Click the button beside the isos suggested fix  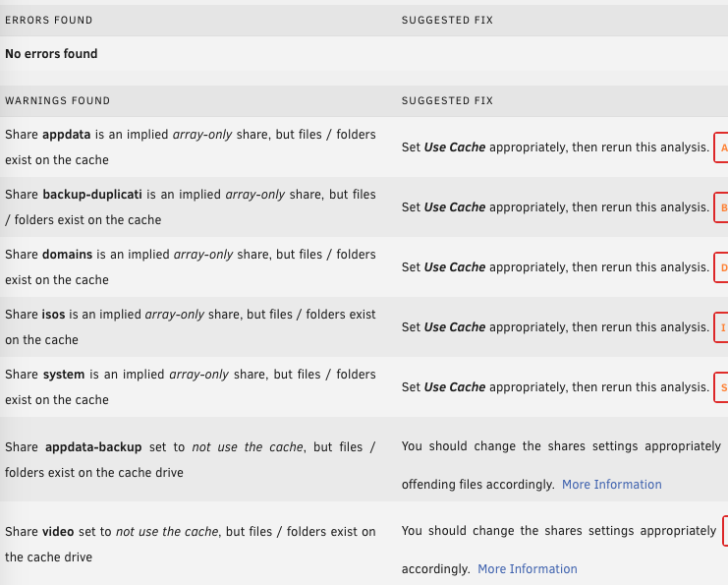tap(721, 327)
